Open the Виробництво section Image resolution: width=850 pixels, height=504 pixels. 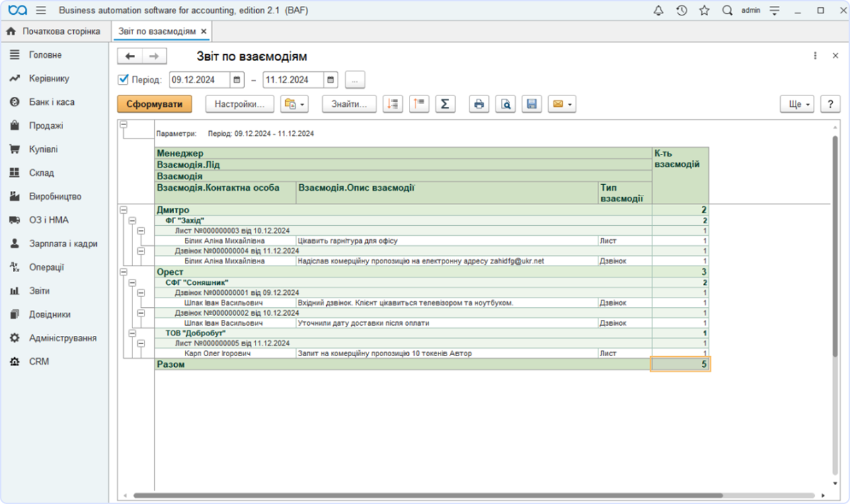click(x=55, y=197)
